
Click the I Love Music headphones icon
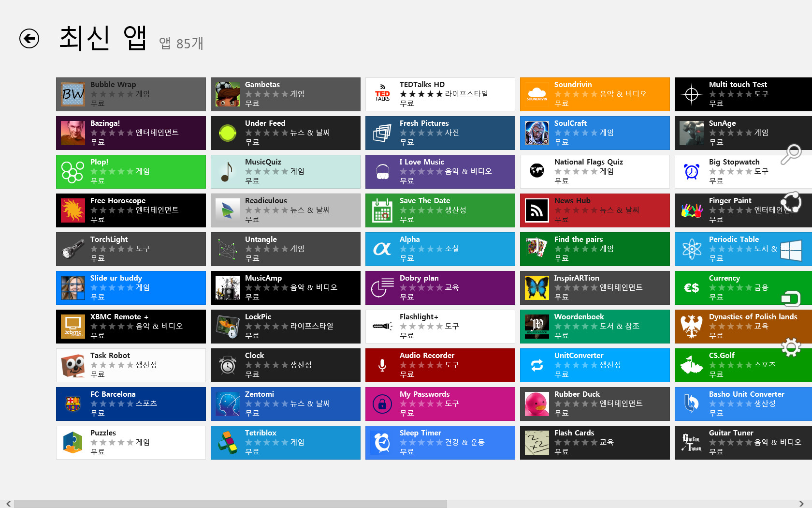coord(382,172)
